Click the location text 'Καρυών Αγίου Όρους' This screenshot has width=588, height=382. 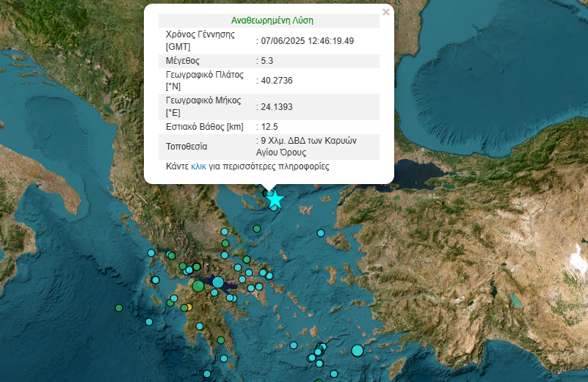(x=308, y=147)
